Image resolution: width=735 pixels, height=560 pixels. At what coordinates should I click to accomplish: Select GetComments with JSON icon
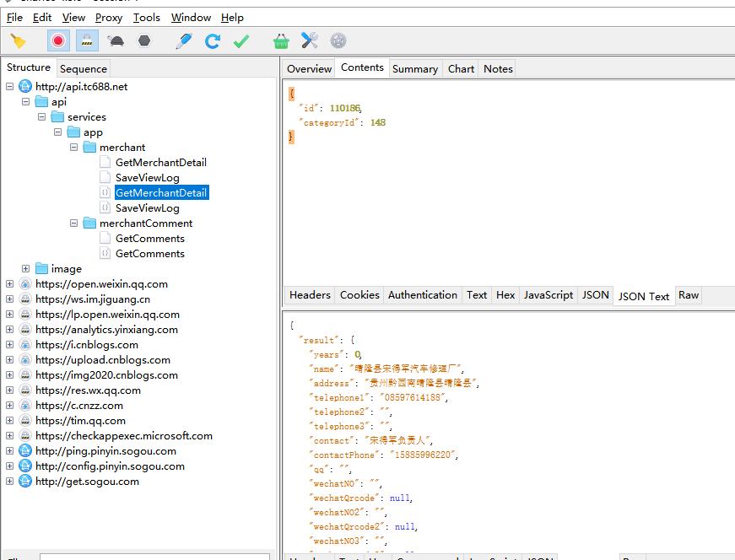(149, 254)
